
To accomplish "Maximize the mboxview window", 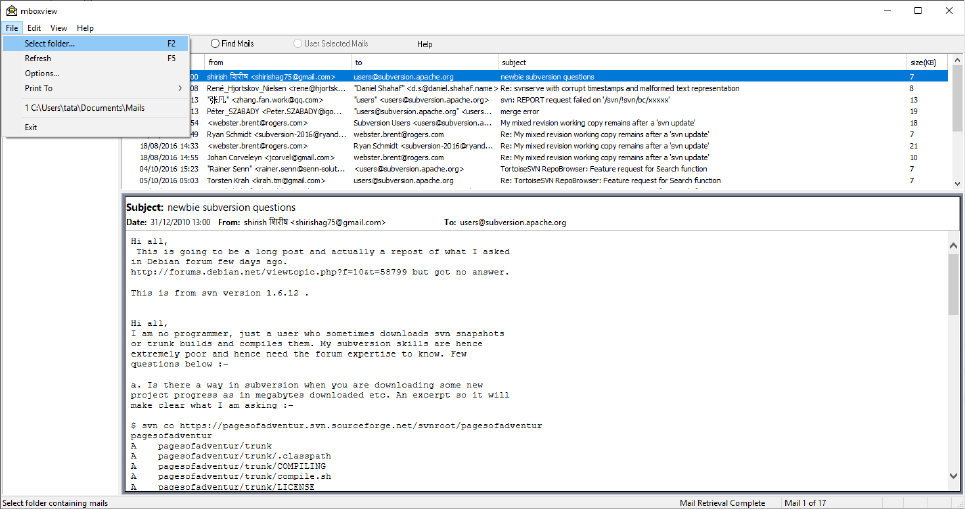I will click(x=918, y=10).
